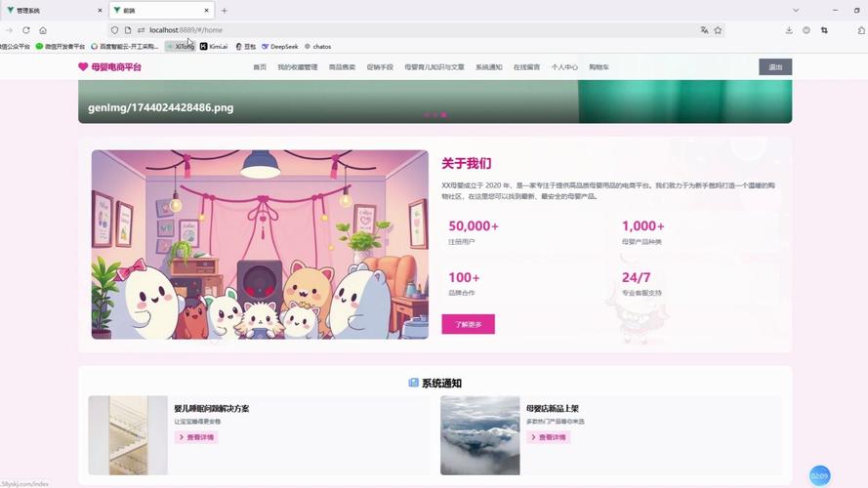Click the translate page icon in address bar
Image resolution: width=868 pixels, height=488 pixels.
pos(704,30)
